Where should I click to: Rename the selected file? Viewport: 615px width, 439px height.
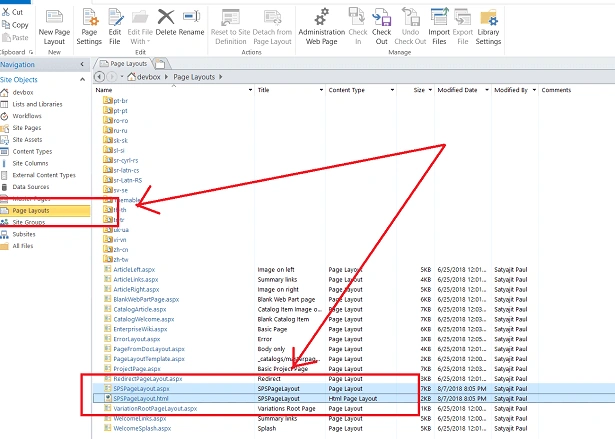coord(191,23)
